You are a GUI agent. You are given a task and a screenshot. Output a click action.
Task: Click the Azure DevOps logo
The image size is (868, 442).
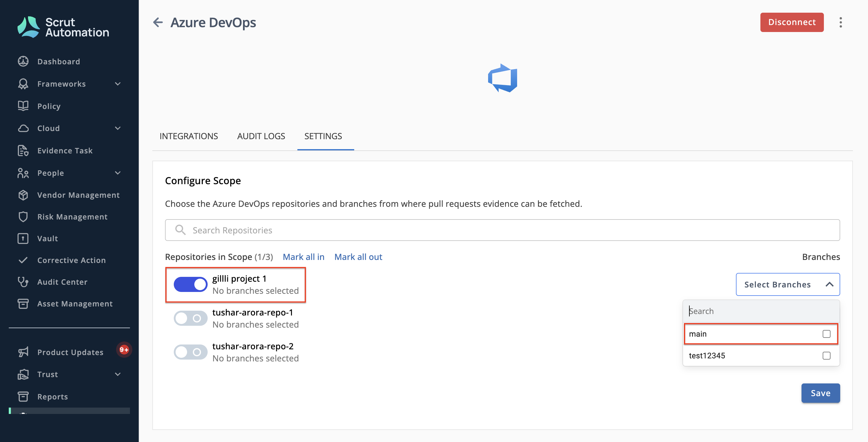[x=502, y=78]
